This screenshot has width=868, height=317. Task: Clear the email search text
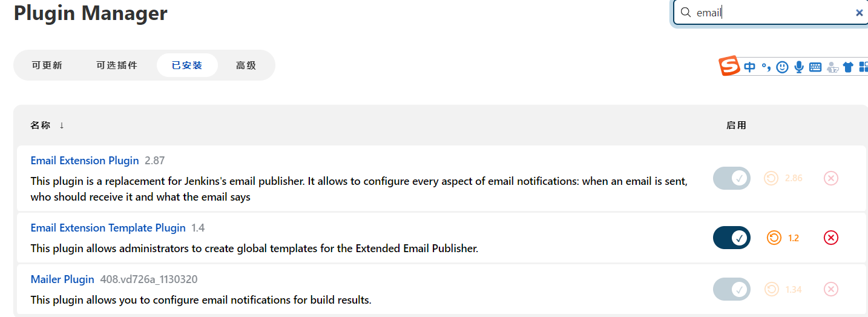coord(859,13)
